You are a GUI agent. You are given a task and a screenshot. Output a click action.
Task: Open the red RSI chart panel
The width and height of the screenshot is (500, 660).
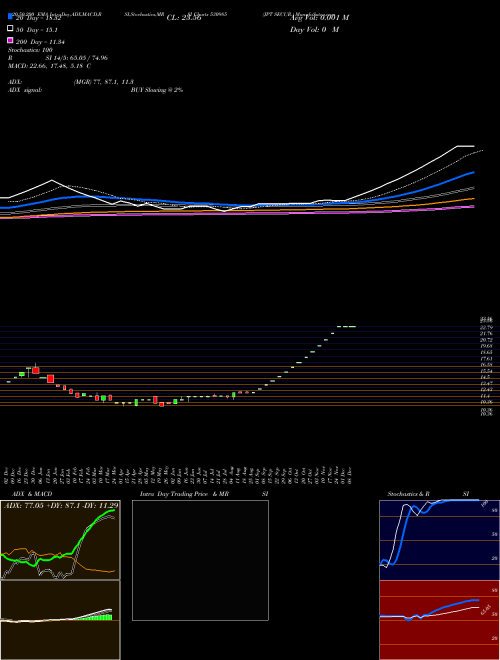(x=439, y=620)
